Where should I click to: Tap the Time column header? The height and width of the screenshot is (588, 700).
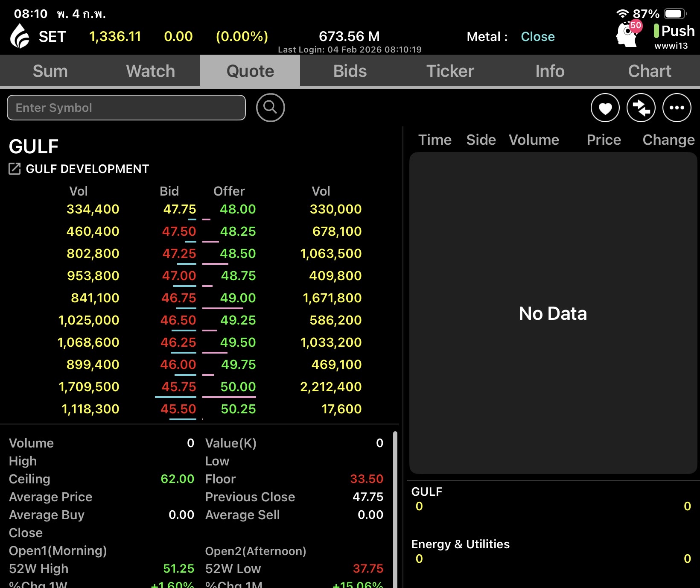[x=435, y=140]
